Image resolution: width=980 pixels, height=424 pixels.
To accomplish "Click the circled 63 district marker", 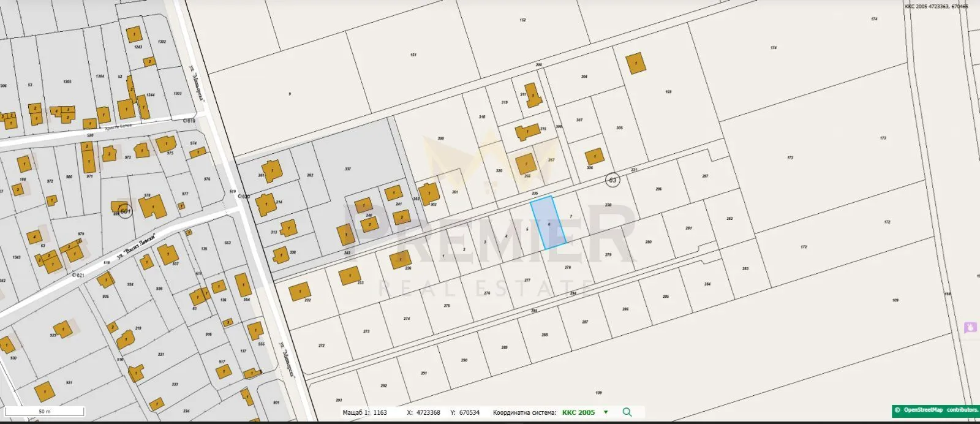I will pyautogui.click(x=612, y=180).
